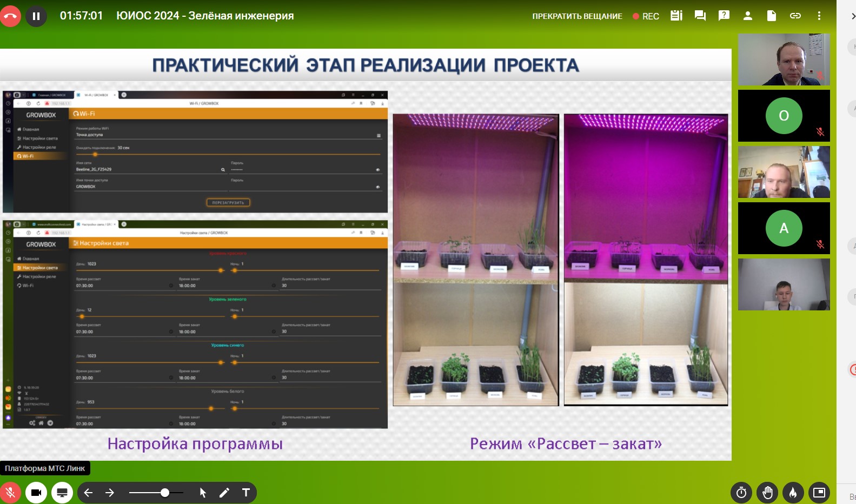Click the elapsed time 01:57:01
Image resolution: width=856 pixels, height=504 pixels.
(x=81, y=16)
